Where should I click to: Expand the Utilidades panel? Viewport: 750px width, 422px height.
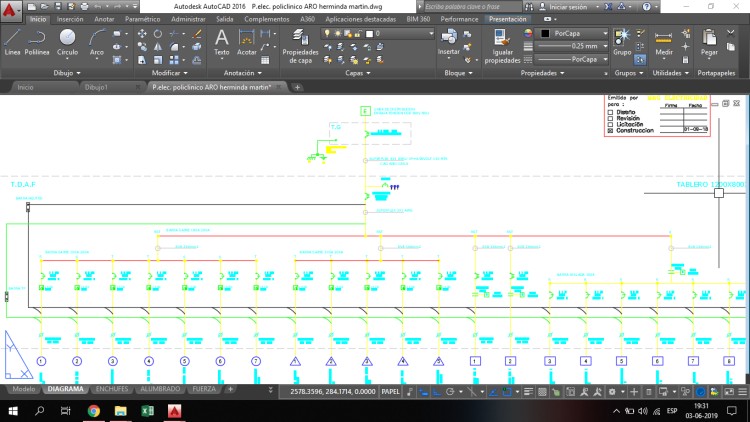[x=671, y=73]
